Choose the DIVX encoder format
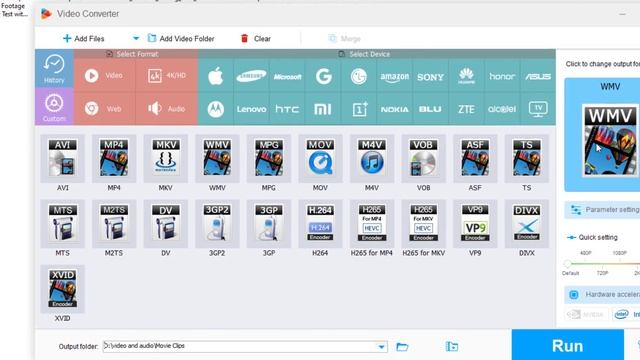The image size is (640, 360). (x=527, y=224)
